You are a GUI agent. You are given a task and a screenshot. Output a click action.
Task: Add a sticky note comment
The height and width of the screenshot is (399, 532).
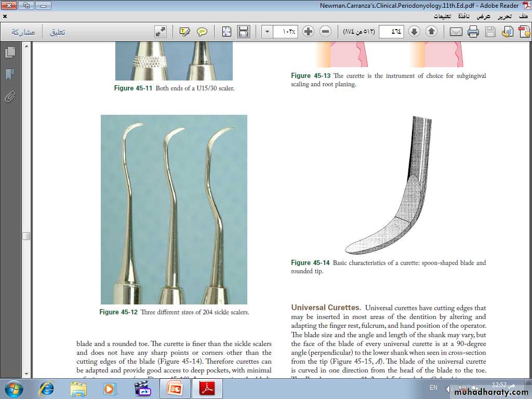tap(202, 32)
